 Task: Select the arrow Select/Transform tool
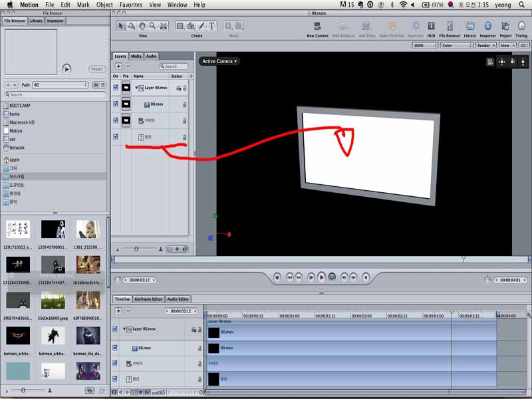tap(120, 26)
